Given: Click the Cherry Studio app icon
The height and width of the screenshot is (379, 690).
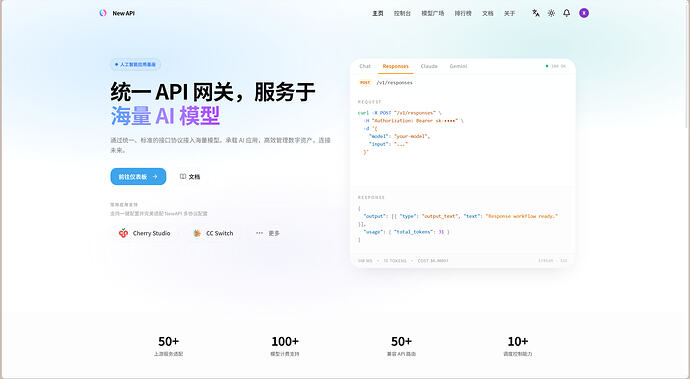Looking at the screenshot, I should point(123,233).
